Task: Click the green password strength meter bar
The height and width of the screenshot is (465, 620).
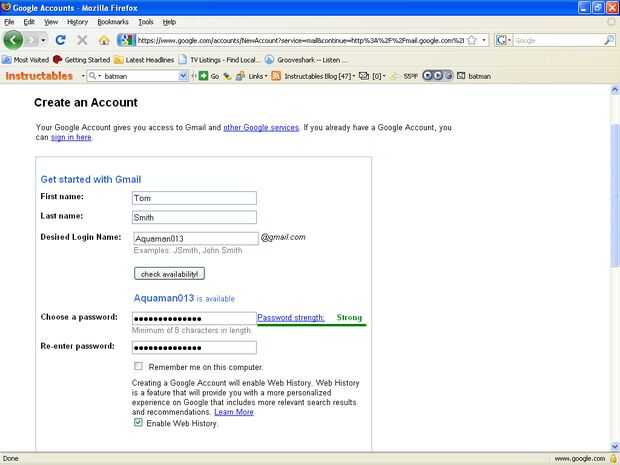Action: coord(312,325)
